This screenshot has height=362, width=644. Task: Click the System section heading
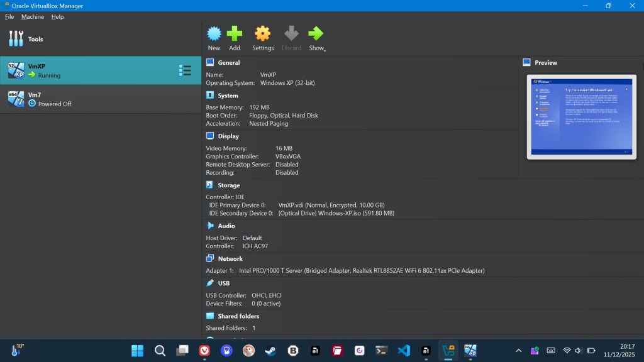point(228,96)
